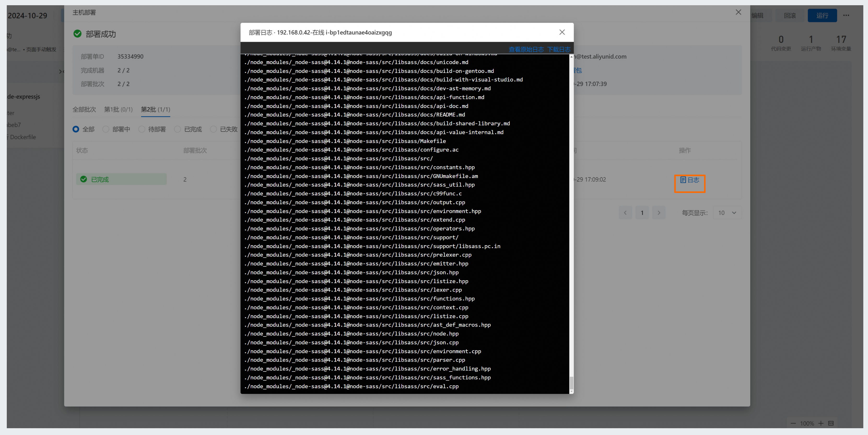Click log line src/parser.cpp
Screen dimensions: 868x435
355,360
